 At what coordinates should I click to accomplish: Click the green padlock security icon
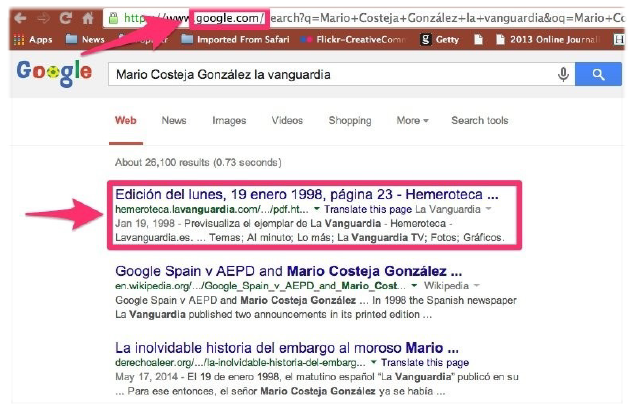click(x=113, y=18)
